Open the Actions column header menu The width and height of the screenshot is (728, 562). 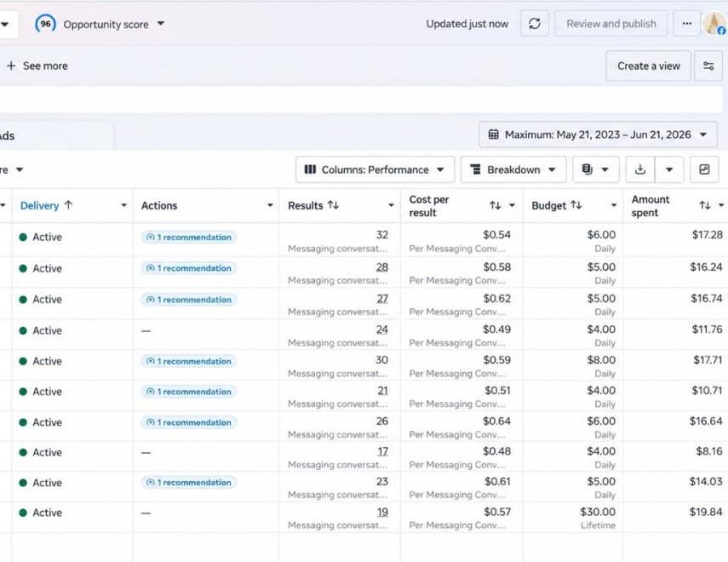(270, 205)
